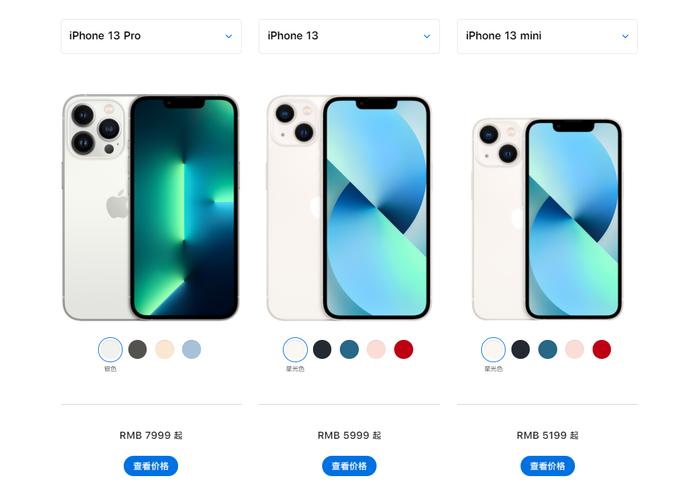This screenshot has width=700, height=486.
Task: Open the iPhone 13 Pro model dropdown
Action: 151,36
